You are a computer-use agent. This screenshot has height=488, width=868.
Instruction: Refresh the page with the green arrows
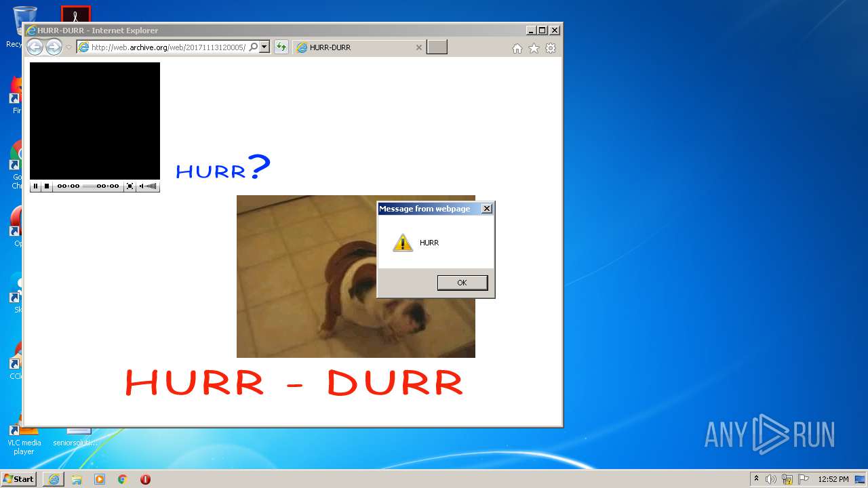[281, 47]
